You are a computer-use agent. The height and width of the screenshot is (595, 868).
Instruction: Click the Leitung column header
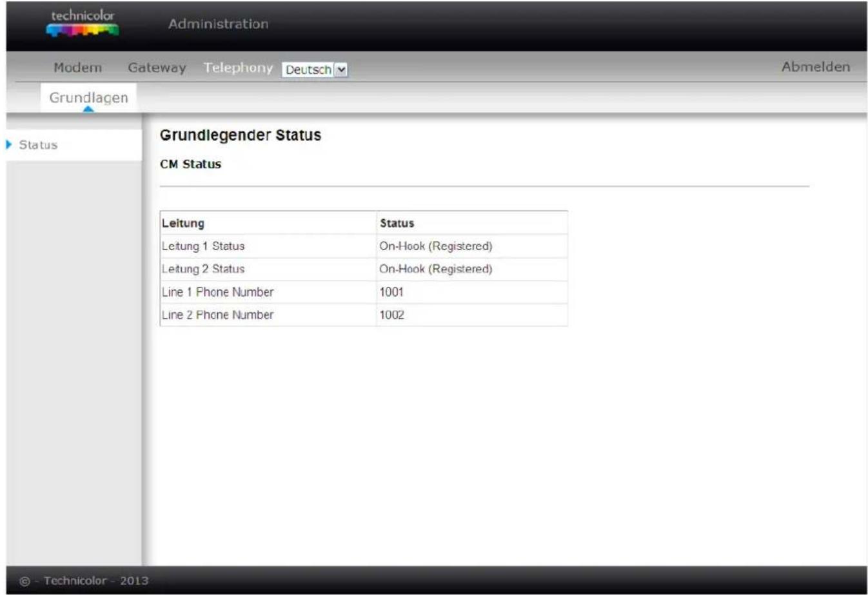coord(268,223)
